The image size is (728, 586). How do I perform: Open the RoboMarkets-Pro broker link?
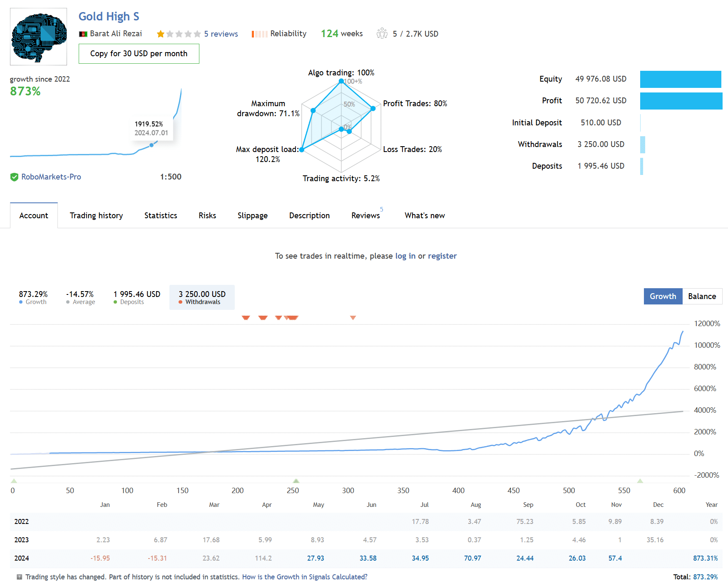pos(51,177)
